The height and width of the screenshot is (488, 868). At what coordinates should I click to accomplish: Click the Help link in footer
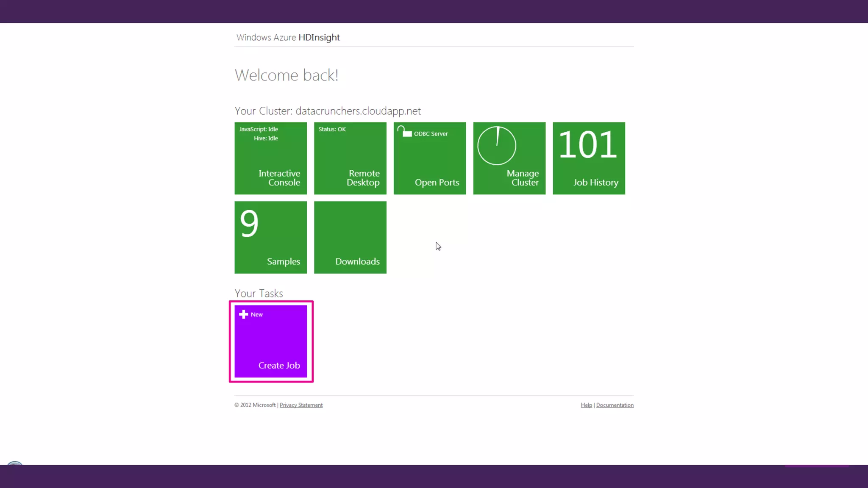[586, 405]
